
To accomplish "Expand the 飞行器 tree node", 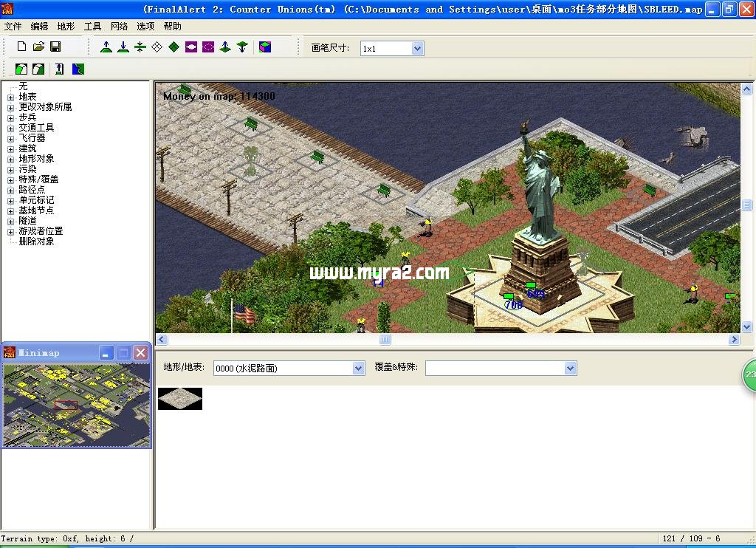I will pos(10,139).
